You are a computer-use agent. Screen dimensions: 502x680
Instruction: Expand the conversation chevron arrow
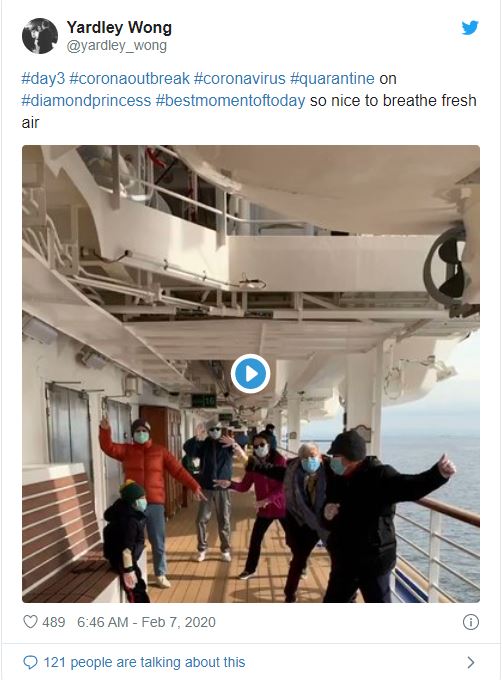pos(471,662)
